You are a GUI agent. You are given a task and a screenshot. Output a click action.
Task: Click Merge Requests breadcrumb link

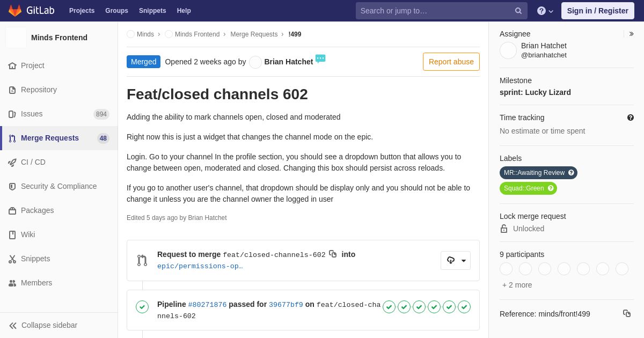click(254, 34)
